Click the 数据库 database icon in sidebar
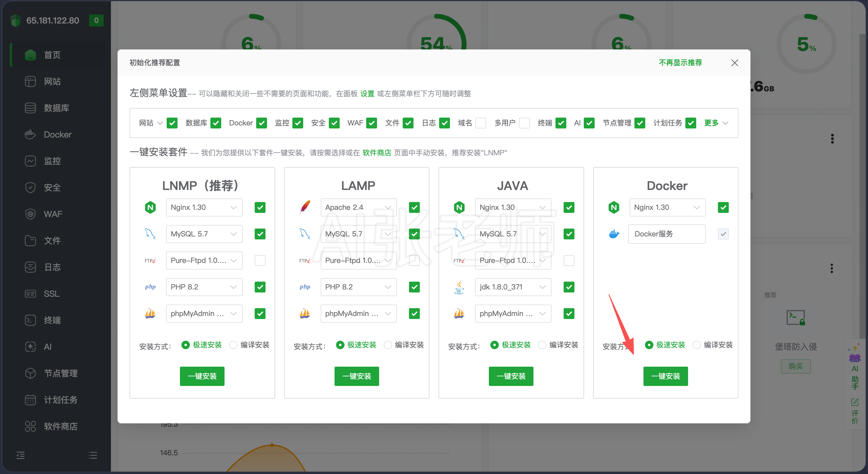868x474 pixels. [30, 108]
